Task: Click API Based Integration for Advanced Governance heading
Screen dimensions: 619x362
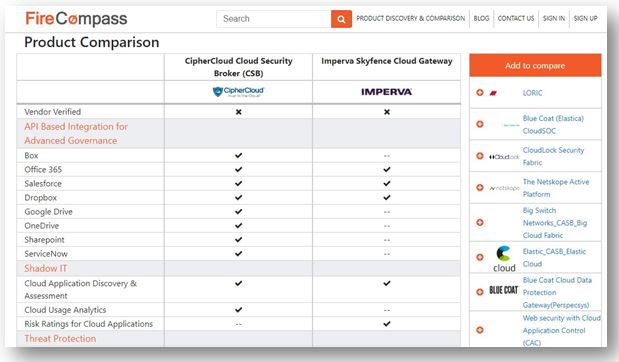Action: [x=76, y=133]
